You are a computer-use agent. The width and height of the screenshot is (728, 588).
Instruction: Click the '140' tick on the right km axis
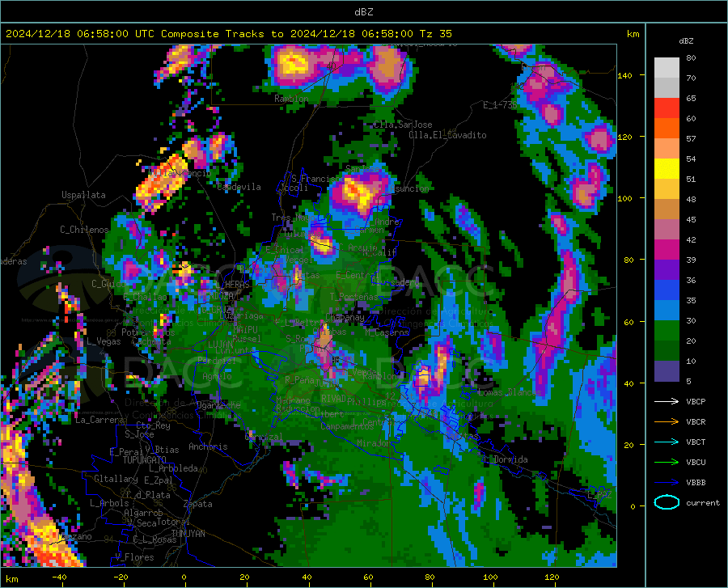(624, 76)
